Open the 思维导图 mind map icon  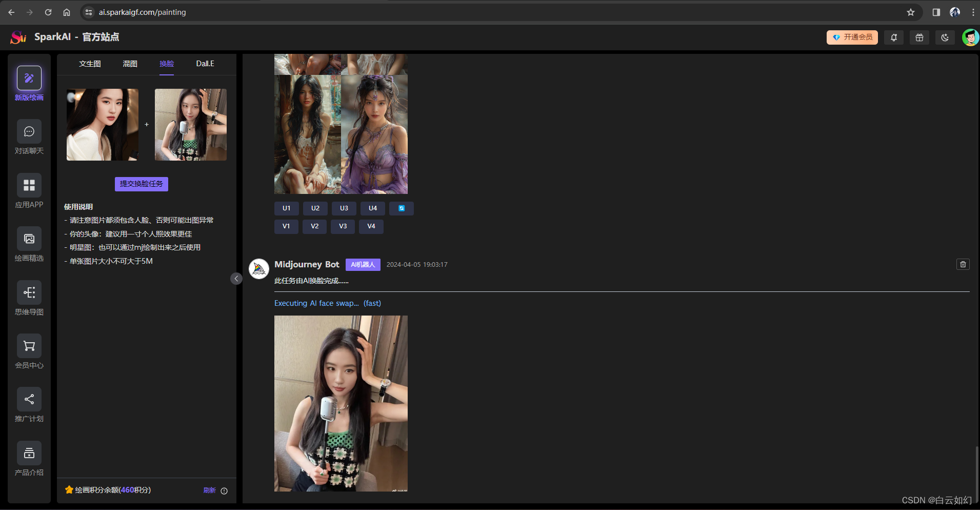point(29,292)
